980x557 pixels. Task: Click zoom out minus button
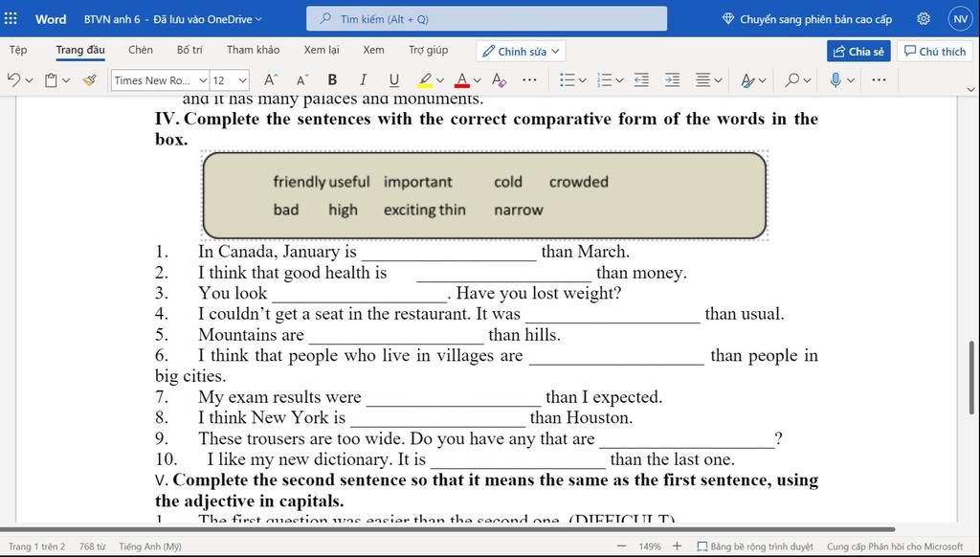pos(621,546)
